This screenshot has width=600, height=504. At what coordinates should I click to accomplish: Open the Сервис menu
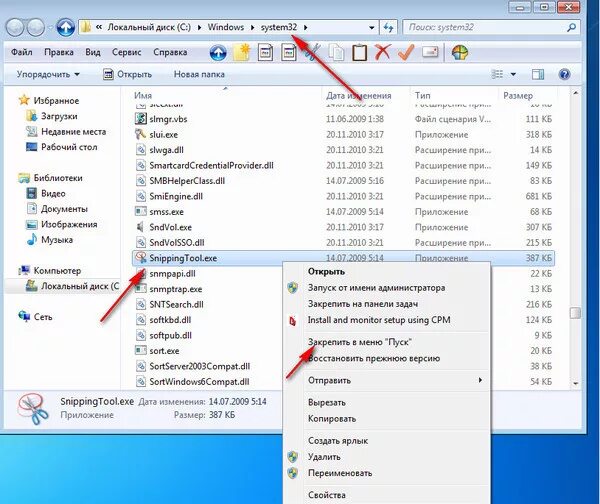[127, 52]
